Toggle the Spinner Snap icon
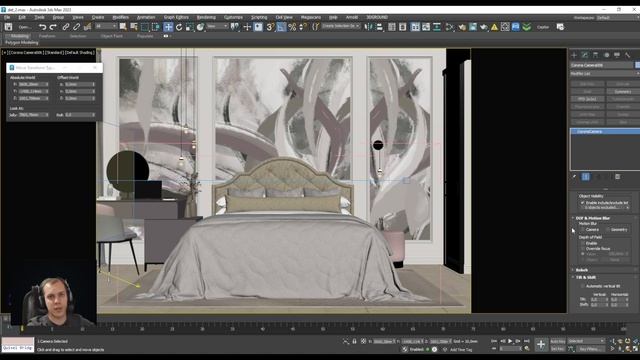This screenshot has height=360, width=640. pos(303,27)
